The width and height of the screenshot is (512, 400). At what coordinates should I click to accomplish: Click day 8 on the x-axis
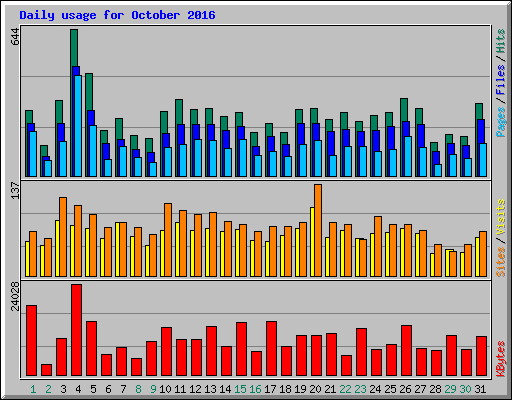[x=138, y=389]
